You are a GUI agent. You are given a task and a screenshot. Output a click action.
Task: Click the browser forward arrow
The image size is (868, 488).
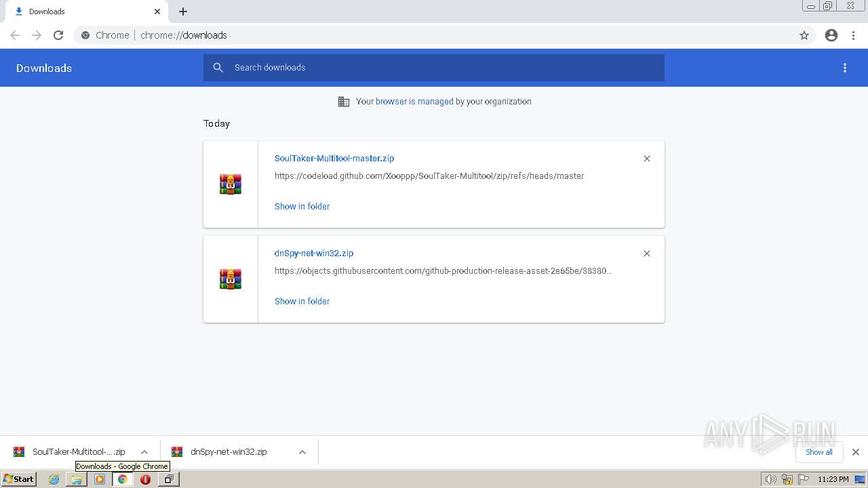37,35
